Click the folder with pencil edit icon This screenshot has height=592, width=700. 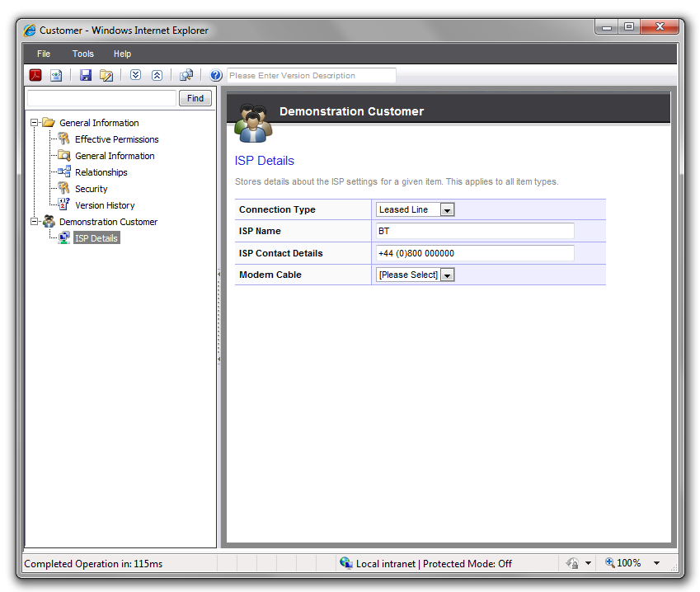point(106,75)
